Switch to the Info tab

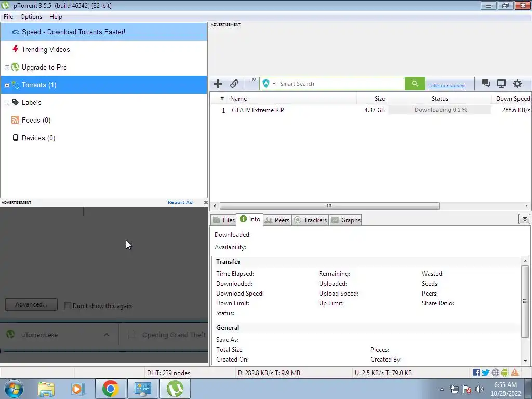(x=250, y=219)
